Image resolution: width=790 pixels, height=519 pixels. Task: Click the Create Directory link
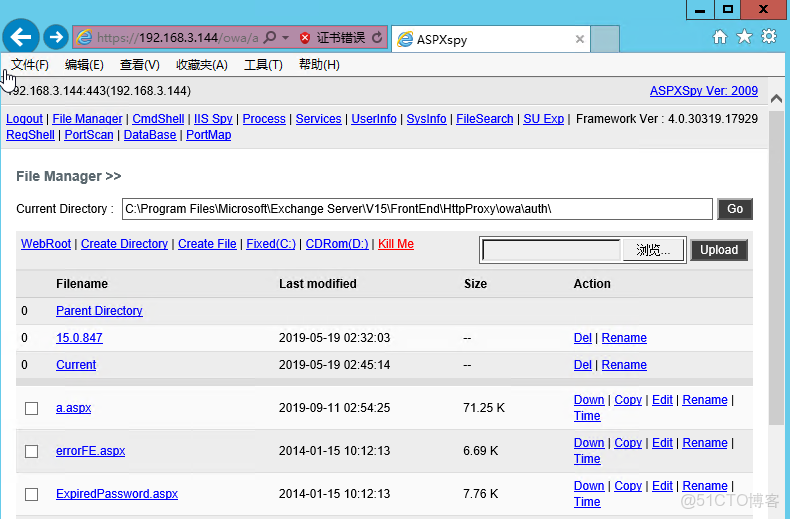click(124, 244)
